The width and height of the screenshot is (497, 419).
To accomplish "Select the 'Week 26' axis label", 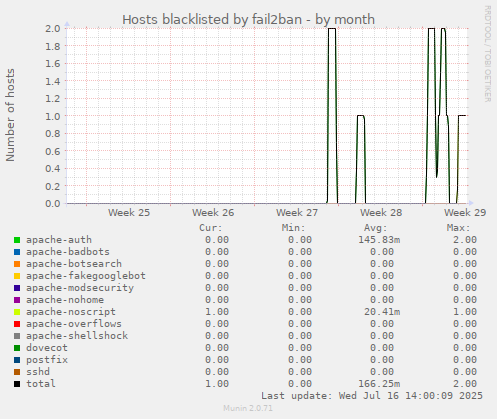I will pyautogui.click(x=213, y=213).
